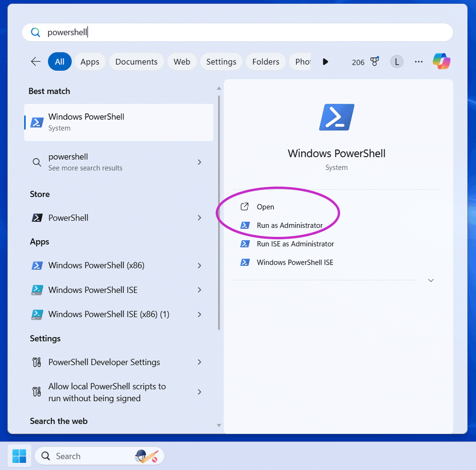Switch to the Settings filter tab
Viewport: 476px width, 470px height.
221,61
